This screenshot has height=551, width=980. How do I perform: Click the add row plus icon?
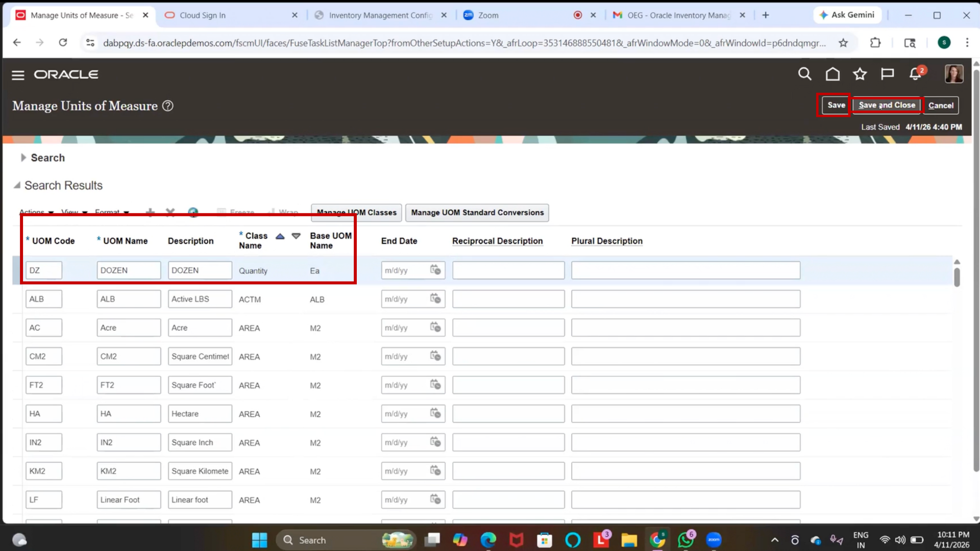point(150,212)
